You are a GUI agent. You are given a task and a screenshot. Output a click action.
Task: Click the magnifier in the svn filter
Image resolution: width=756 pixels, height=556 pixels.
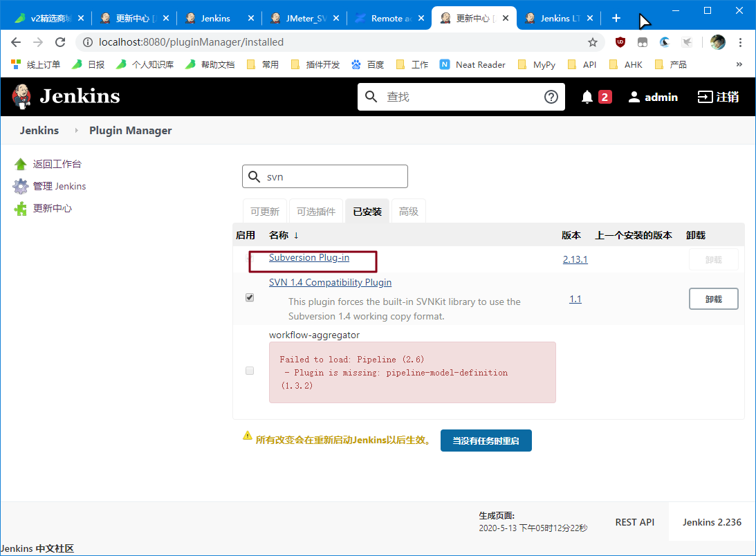click(254, 176)
